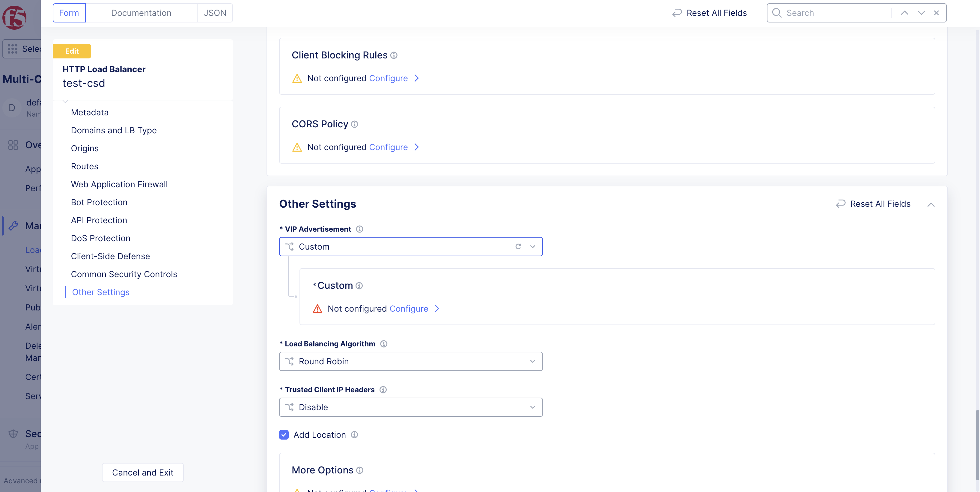Show info for CORS Policy
The height and width of the screenshot is (492, 980).
[354, 124]
